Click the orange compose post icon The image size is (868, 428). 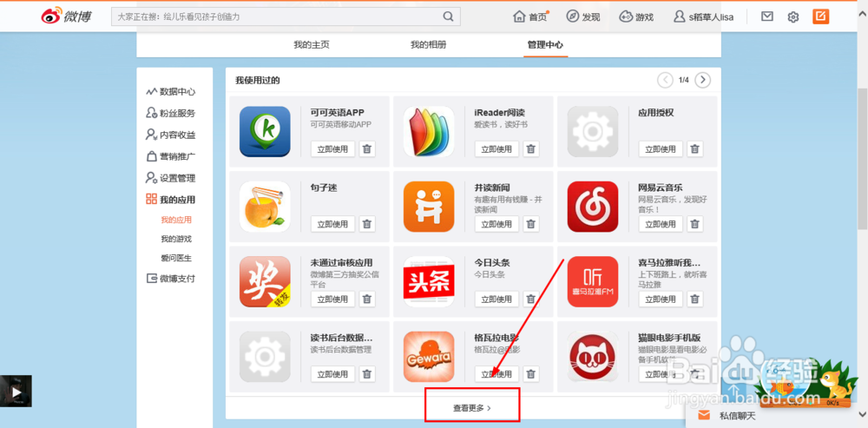click(821, 16)
